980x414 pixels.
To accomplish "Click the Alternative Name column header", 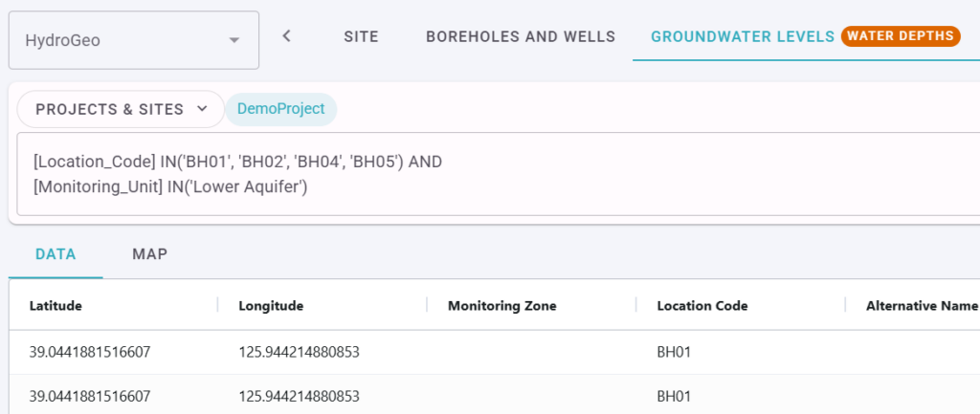I will point(921,306).
